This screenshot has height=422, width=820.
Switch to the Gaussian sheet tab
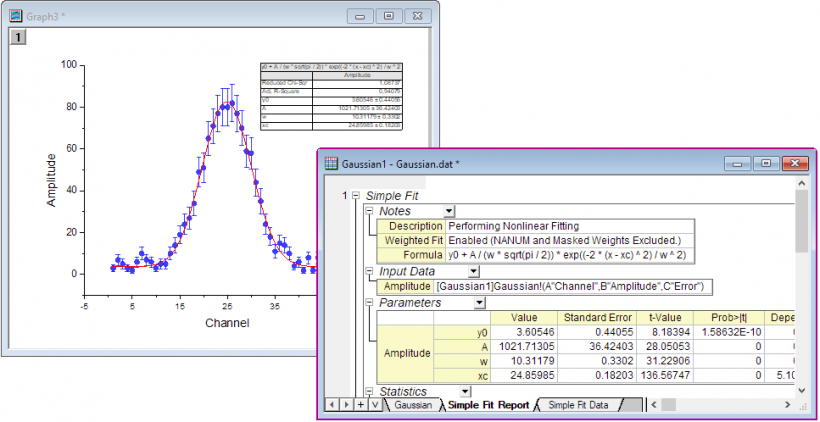tap(413, 405)
